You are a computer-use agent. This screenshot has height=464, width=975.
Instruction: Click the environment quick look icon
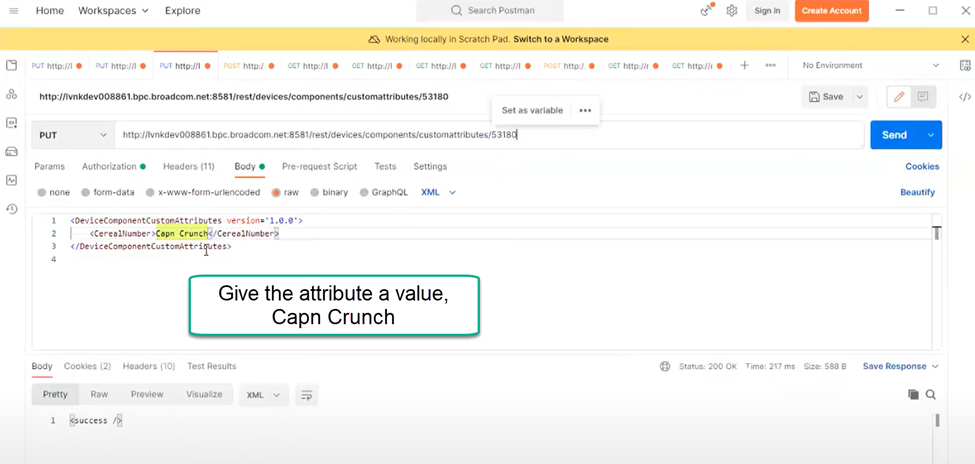click(x=965, y=65)
